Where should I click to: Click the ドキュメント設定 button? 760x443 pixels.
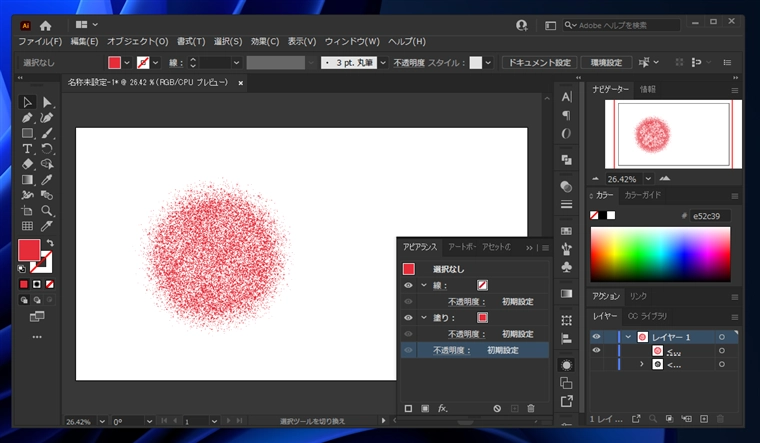coord(539,63)
